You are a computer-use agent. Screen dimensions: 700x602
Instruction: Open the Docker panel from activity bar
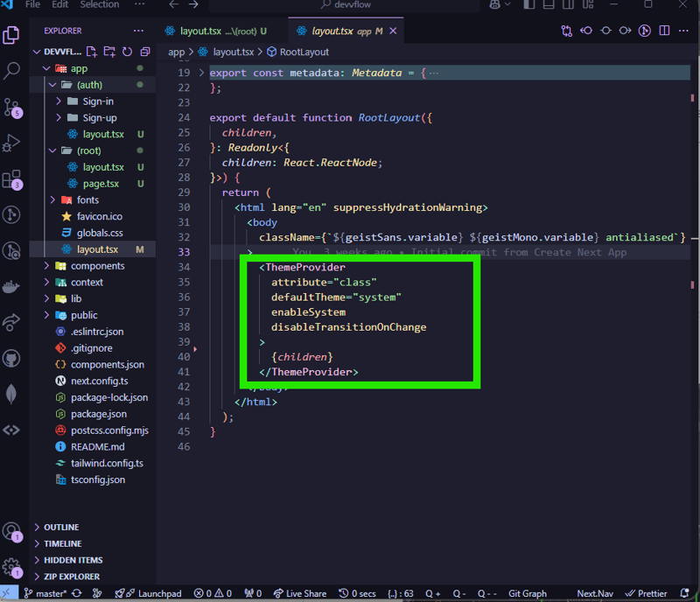12,287
